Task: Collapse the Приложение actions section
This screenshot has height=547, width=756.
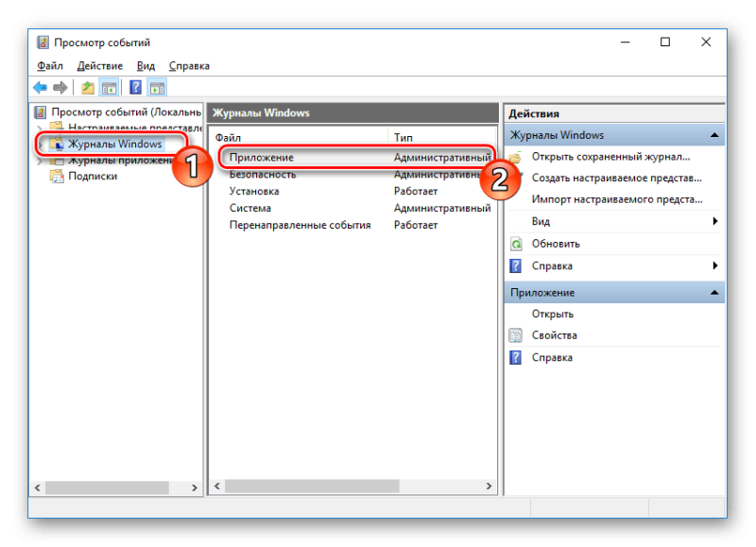Action: pyautogui.click(x=714, y=293)
